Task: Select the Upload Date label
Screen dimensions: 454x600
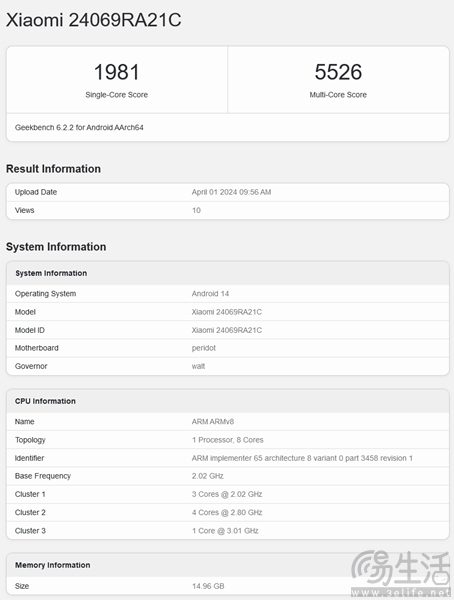Action: tap(36, 192)
